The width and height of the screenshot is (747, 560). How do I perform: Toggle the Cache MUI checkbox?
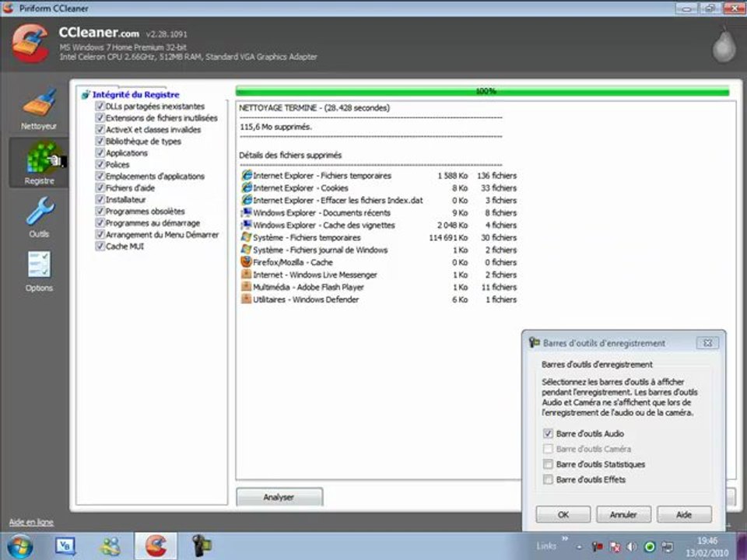[100, 247]
